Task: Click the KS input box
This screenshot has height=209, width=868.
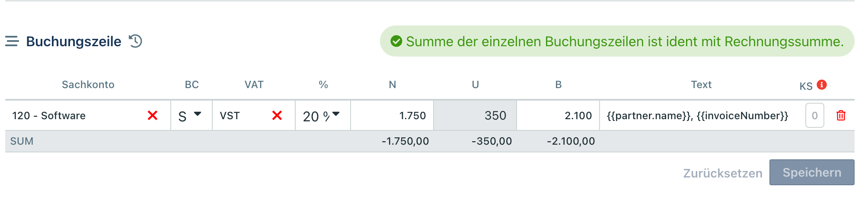Action: coord(814,116)
